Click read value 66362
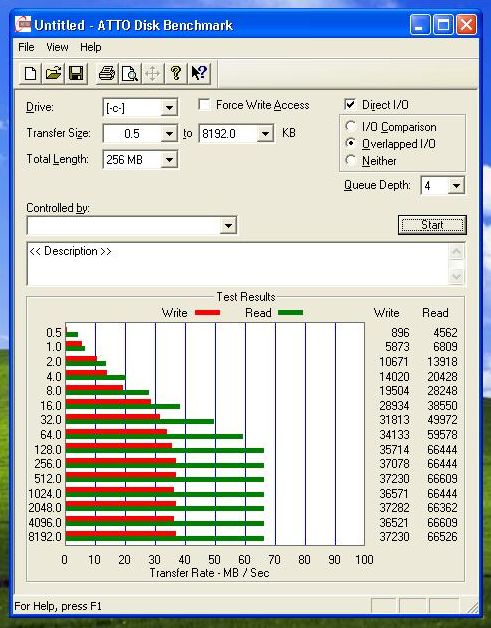Image resolution: width=491 pixels, height=628 pixels. [442, 507]
